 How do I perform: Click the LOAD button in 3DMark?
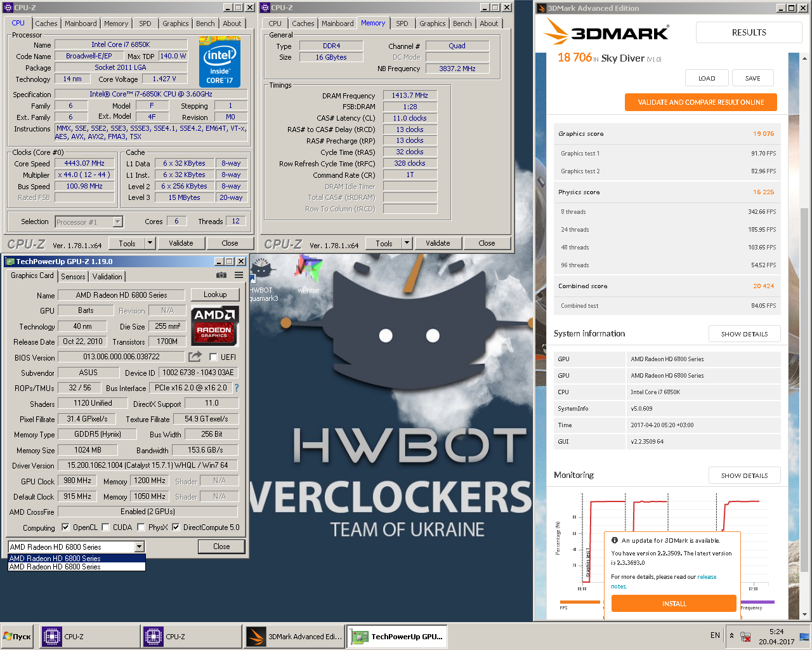[x=707, y=78]
